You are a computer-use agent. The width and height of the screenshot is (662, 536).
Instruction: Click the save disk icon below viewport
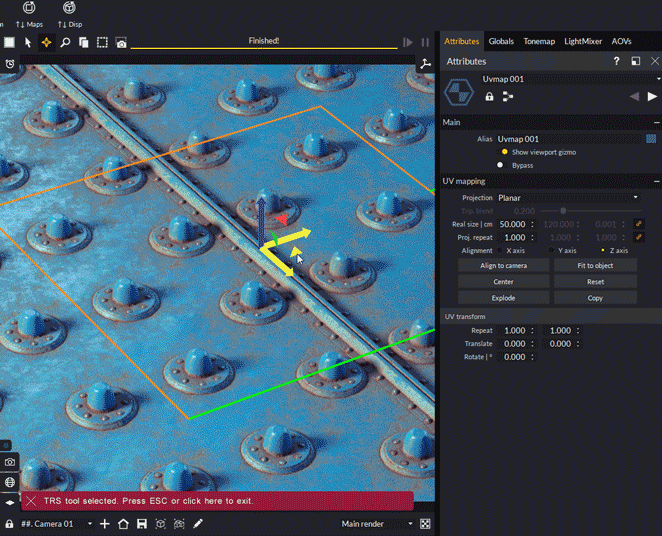click(142, 524)
